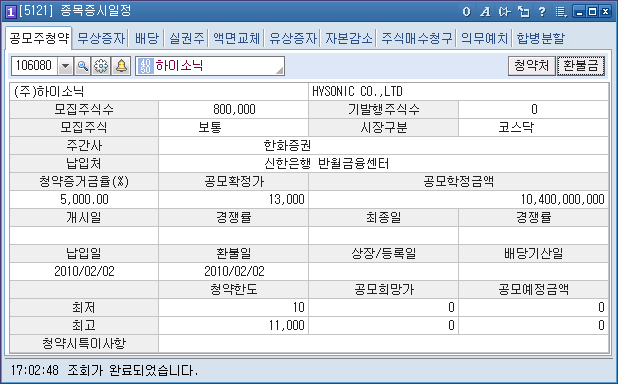
Task: Minimize the 종목증시일정 window
Action: tap(579, 12)
